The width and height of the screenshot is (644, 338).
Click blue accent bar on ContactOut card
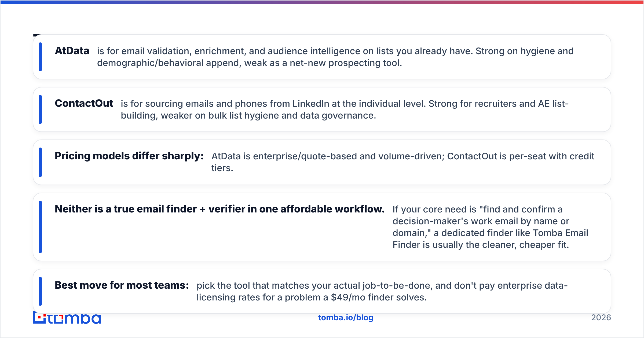pyautogui.click(x=40, y=109)
